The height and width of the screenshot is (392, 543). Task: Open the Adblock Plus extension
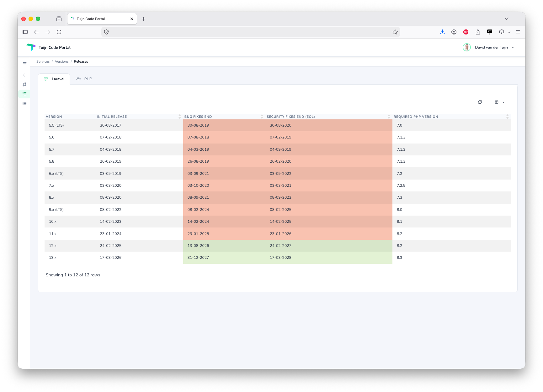466,32
